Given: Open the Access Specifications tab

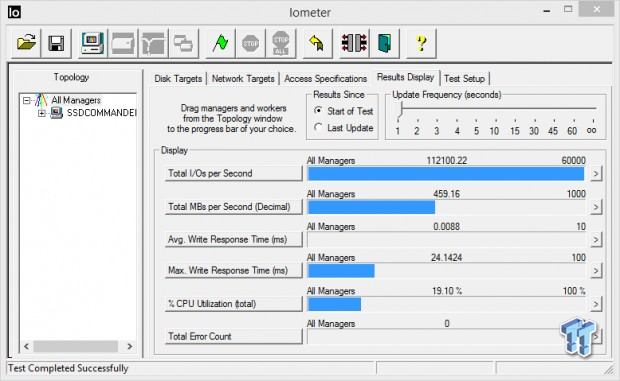Looking at the screenshot, I should [325, 79].
